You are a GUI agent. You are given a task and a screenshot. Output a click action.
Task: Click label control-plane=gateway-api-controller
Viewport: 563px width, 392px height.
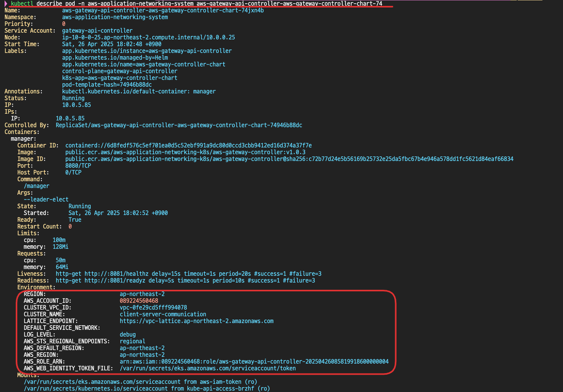pyautogui.click(x=120, y=71)
